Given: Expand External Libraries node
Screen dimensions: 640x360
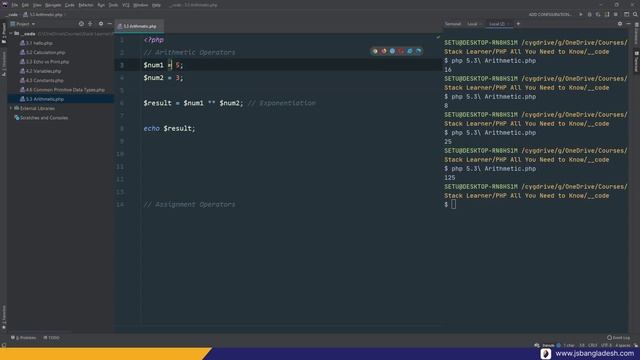Looking at the screenshot, I should pyautogui.click(x=11, y=108).
